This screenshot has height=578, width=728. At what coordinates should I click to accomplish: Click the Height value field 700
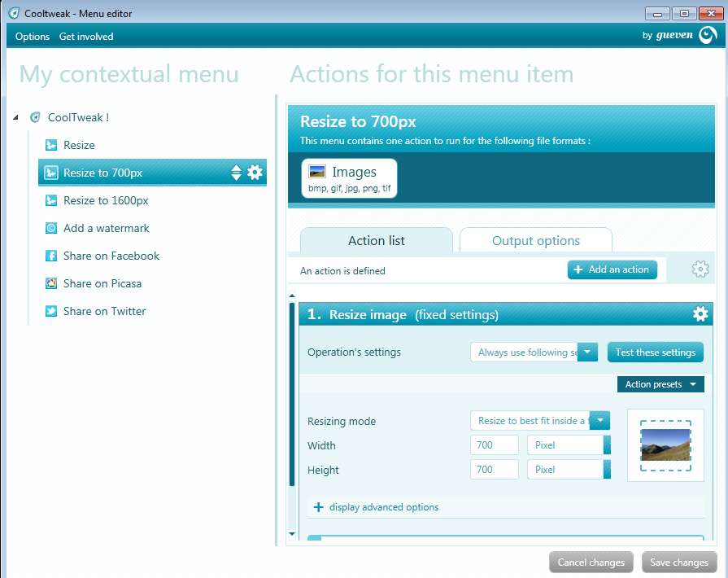tap(494, 469)
